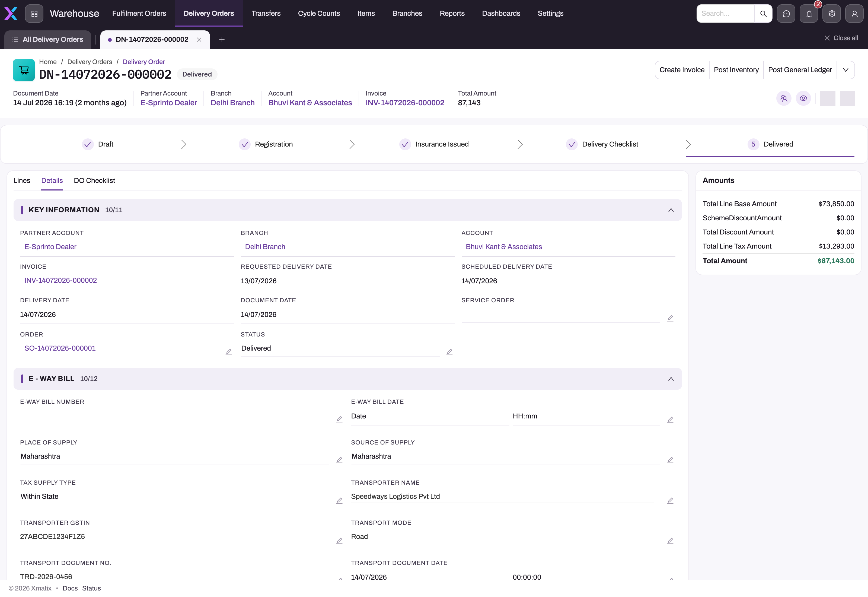The image size is (868, 597).
Task: Open Branches menu
Action: click(x=407, y=14)
